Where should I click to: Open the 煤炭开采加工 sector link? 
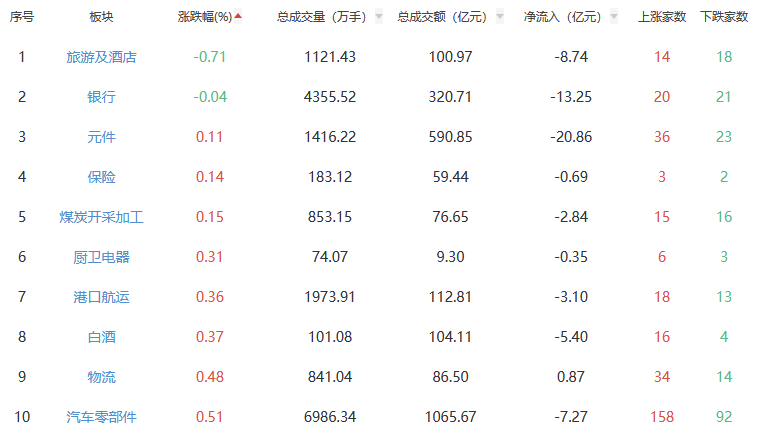[x=101, y=217]
